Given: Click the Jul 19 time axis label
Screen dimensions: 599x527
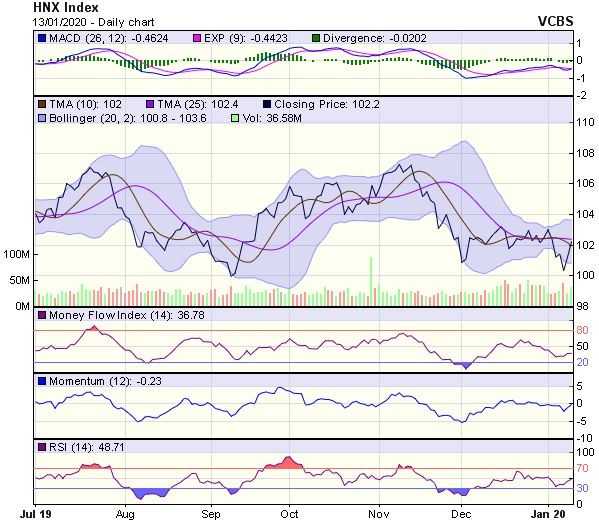Looking at the screenshot, I should coord(36,514).
